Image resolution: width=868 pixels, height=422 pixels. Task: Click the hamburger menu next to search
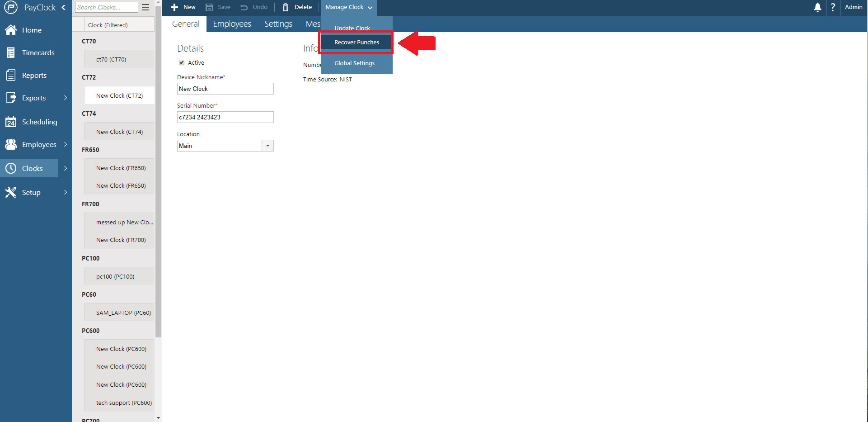tap(145, 7)
